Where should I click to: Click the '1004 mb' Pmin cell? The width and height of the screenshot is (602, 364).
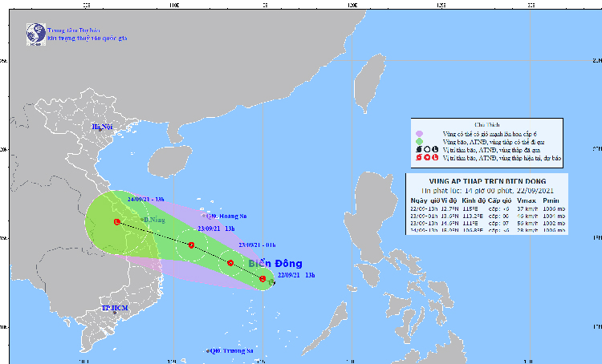tap(554, 216)
